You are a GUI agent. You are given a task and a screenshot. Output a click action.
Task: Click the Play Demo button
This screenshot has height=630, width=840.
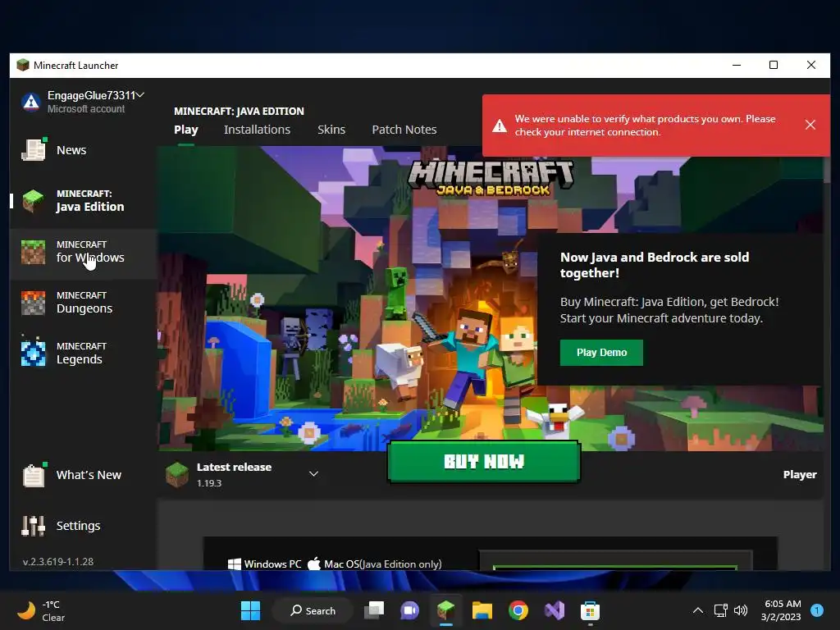click(601, 353)
